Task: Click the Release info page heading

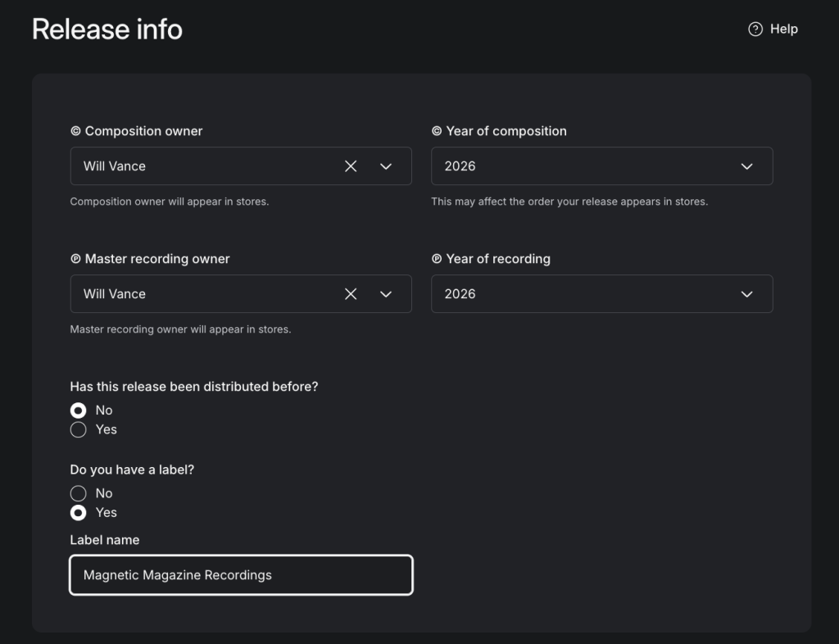Action: 107,29
